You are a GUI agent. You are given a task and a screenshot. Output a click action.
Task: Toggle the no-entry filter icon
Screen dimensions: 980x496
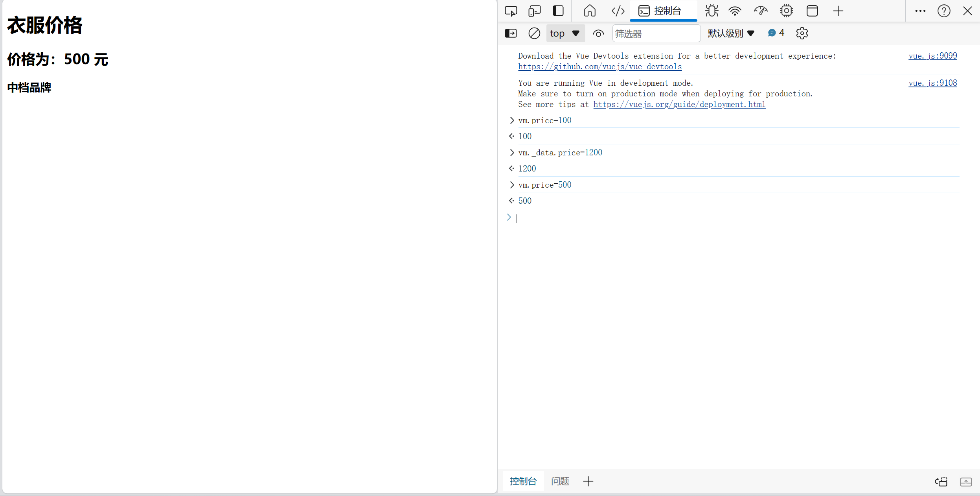click(x=534, y=33)
